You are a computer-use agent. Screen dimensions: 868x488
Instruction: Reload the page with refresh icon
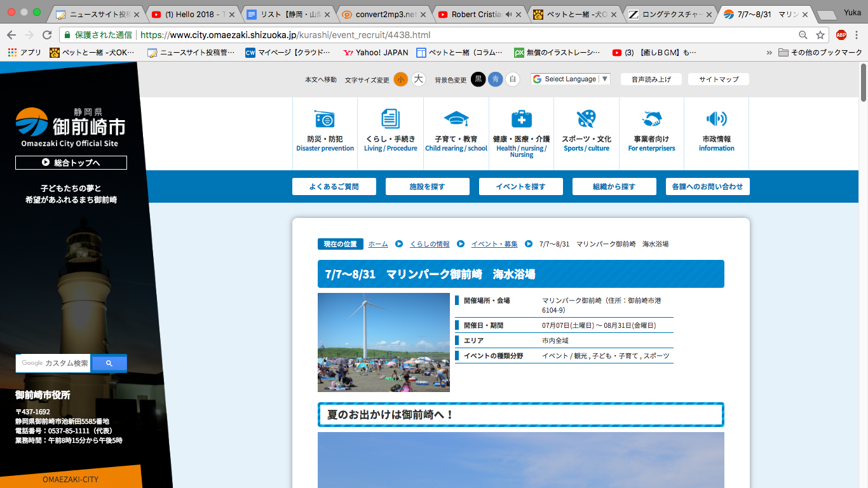point(47,35)
